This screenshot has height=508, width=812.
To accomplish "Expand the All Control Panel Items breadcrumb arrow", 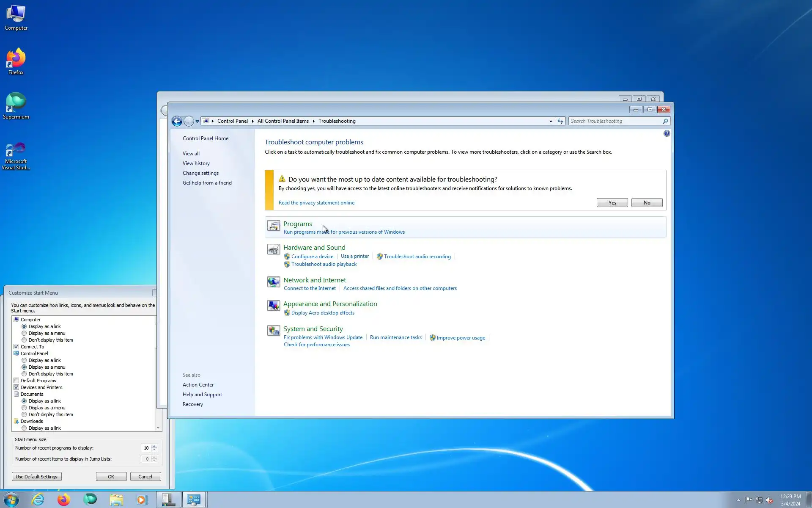I will coord(313,121).
